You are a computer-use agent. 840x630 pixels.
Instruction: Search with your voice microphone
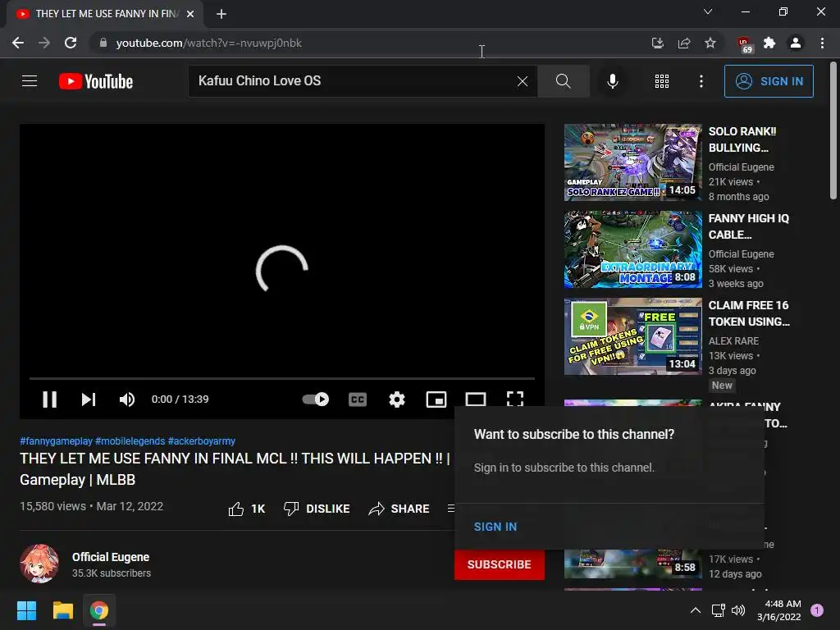[x=612, y=81]
